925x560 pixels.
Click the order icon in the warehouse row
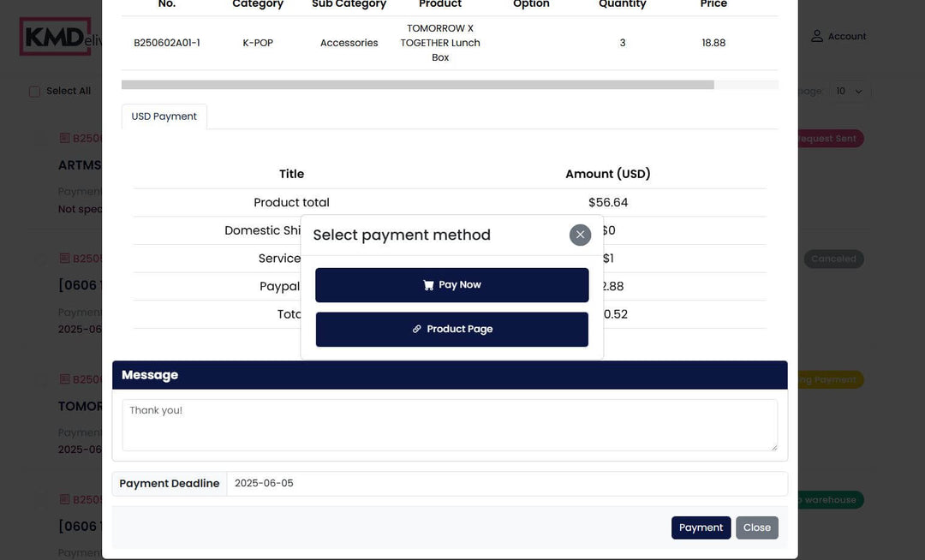(x=65, y=499)
